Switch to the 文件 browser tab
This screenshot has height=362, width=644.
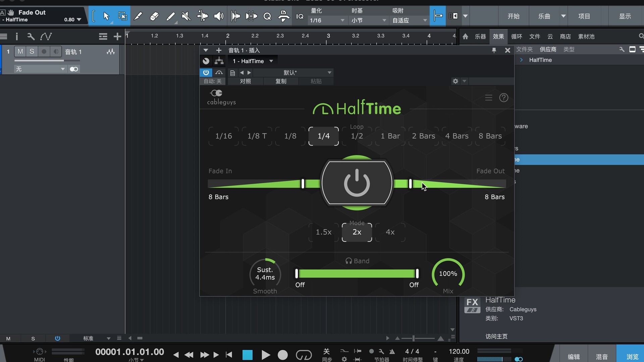tap(535, 36)
